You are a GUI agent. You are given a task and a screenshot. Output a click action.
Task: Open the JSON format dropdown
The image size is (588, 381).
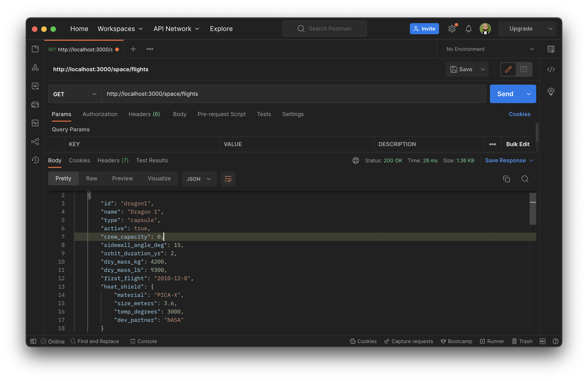pos(199,179)
